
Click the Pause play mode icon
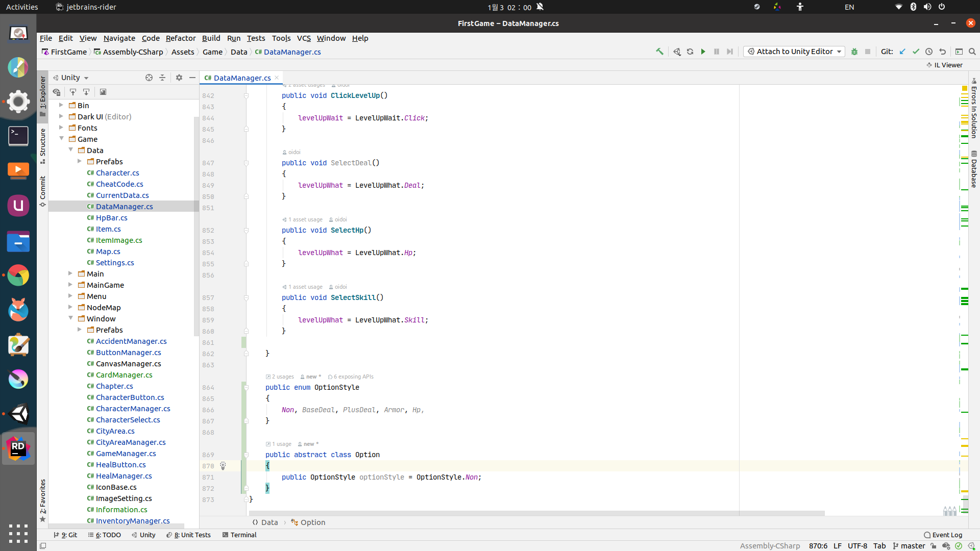717,52
